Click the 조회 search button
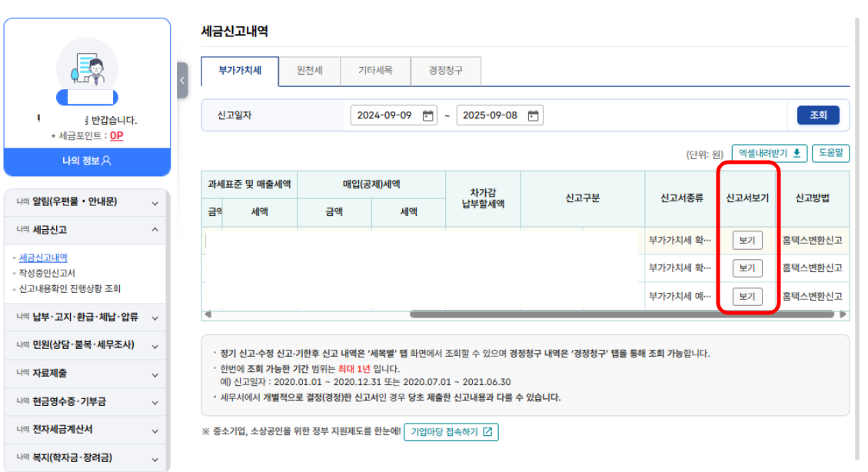The image size is (868, 472). point(818,115)
